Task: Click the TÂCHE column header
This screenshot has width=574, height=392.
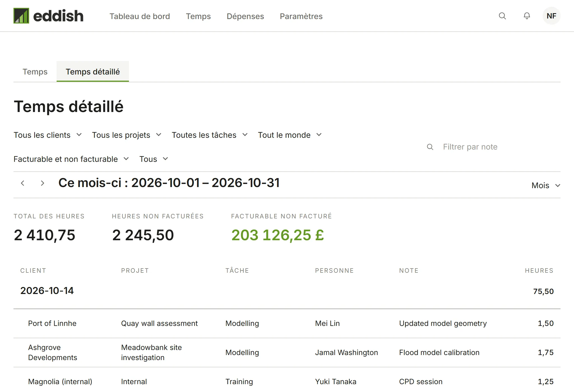Action: click(237, 270)
